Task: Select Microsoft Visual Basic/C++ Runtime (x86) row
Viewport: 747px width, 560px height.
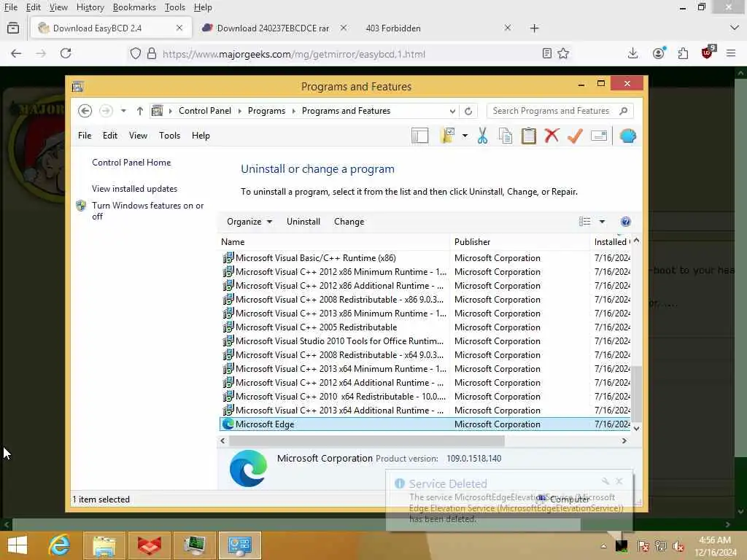Action: coord(425,258)
